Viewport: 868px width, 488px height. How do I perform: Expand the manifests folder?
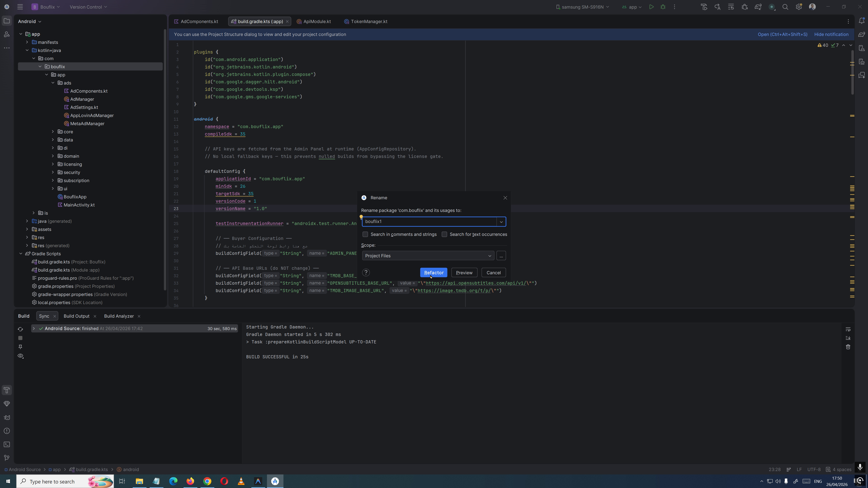[x=27, y=42]
